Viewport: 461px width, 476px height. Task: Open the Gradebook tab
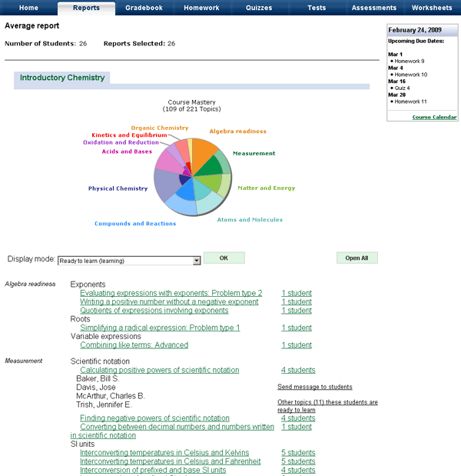144,8
